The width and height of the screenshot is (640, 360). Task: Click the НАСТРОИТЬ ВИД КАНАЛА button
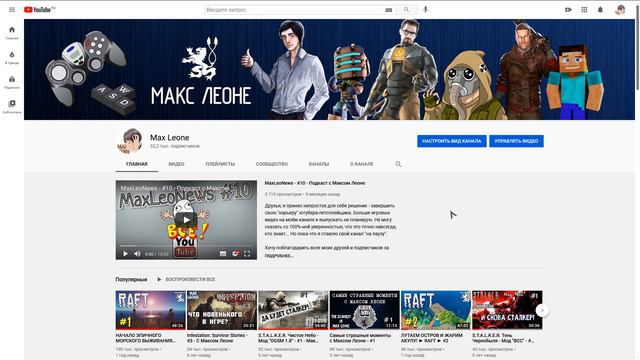click(x=451, y=141)
